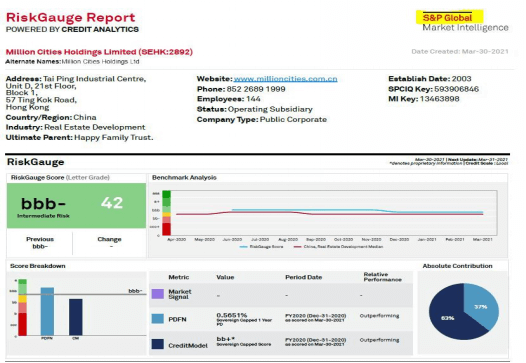Click the Absolute Contribution panel title

point(457,266)
